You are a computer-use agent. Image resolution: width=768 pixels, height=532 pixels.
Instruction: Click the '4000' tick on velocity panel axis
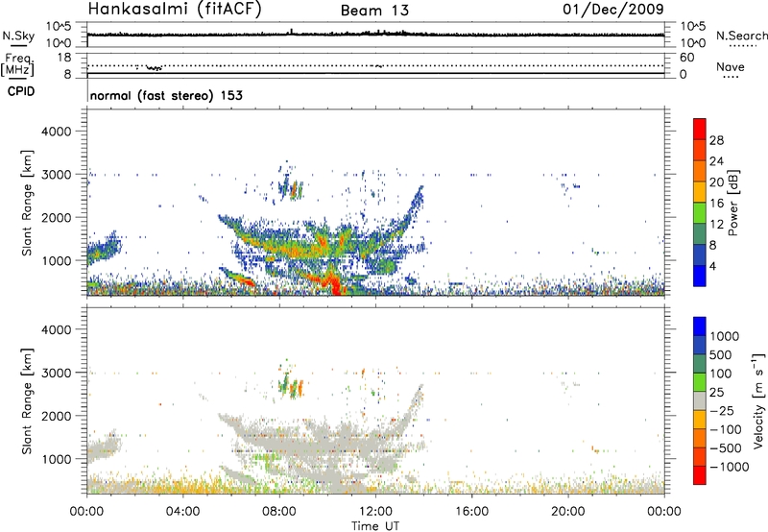(x=56, y=329)
